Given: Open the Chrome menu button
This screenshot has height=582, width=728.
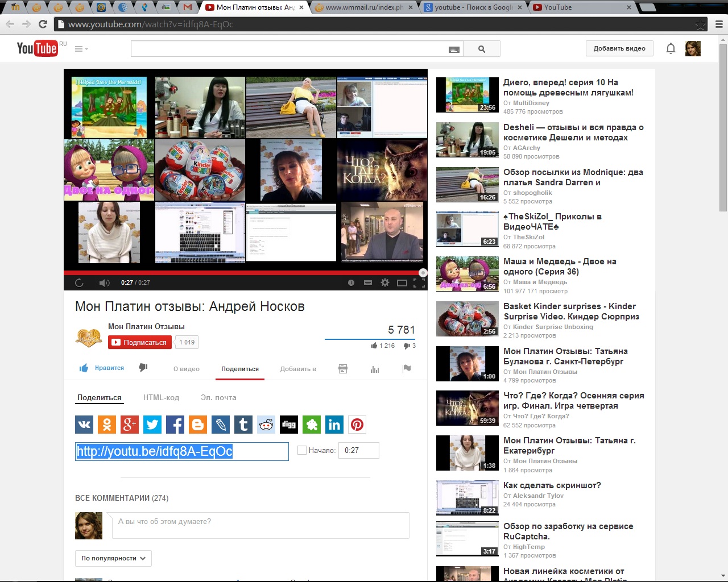Looking at the screenshot, I should click(x=719, y=24).
